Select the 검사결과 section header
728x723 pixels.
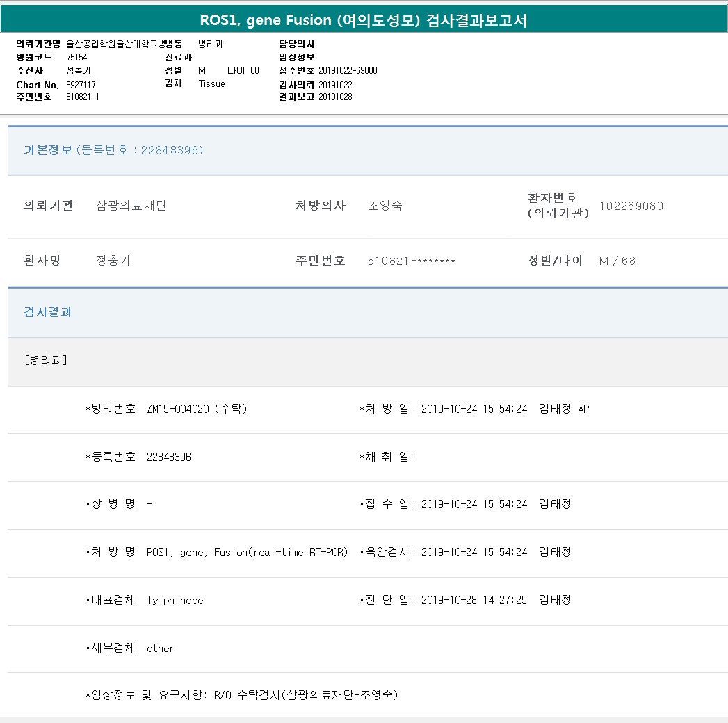tap(48, 312)
